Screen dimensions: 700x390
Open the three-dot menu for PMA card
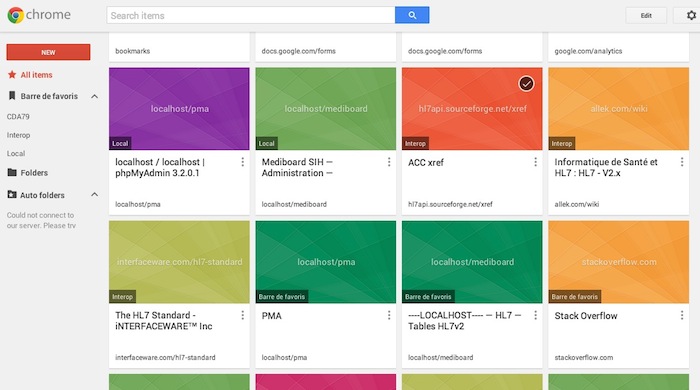(x=389, y=315)
